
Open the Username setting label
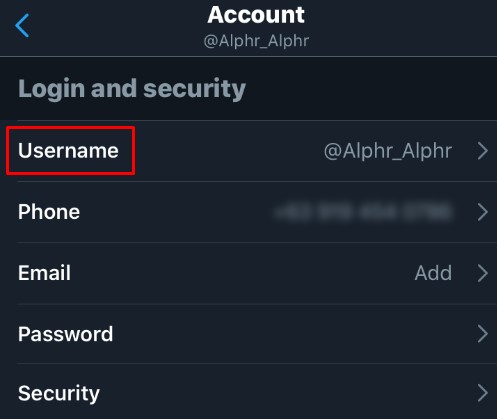[68, 151]
